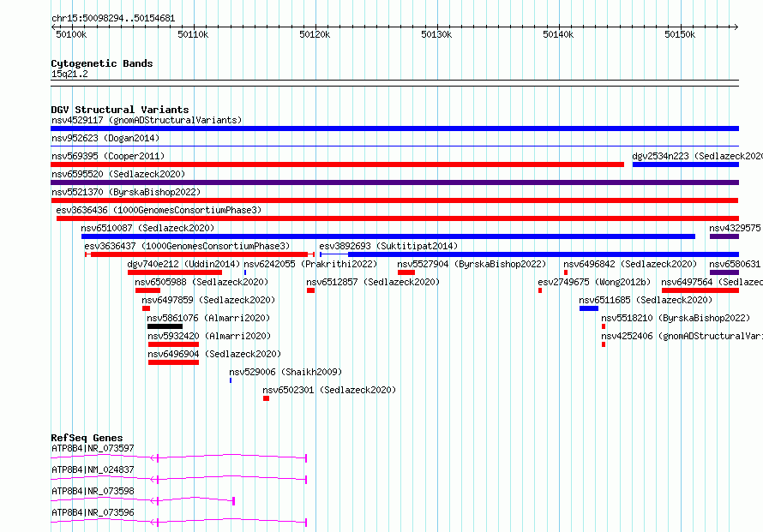Select the magenta ATP8B4|NR_073598 transcript glyph
Screen dimensions: 763x532
click(x=143, y=500)
